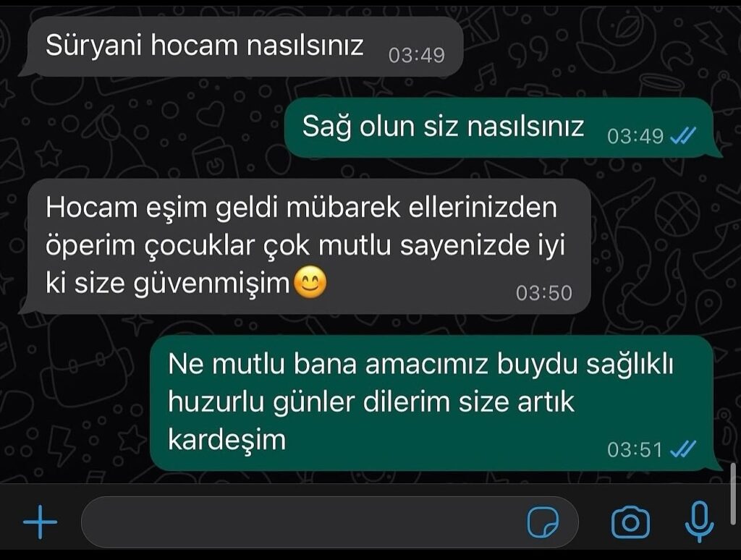Click the word 'Süryani' in first message

pyautogui.click(x=93, y=46)
